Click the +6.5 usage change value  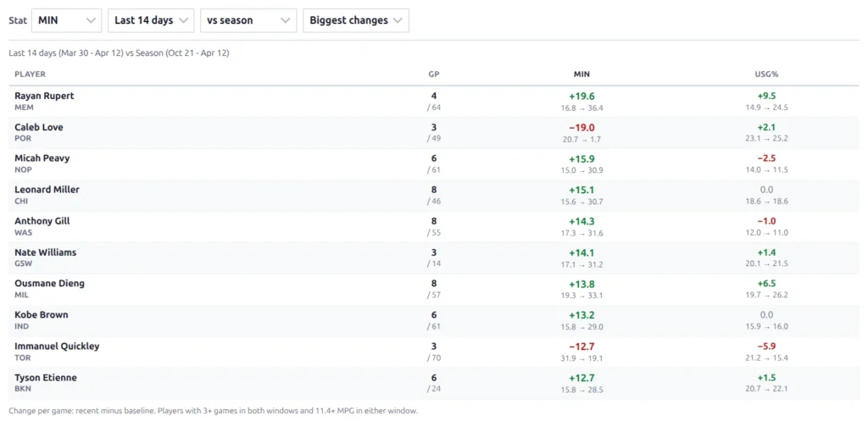[766, 284]
